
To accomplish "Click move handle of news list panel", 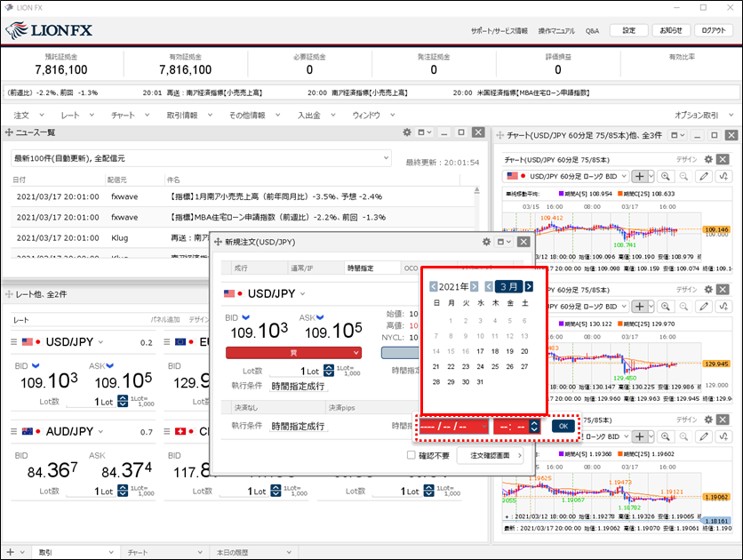I will (x=9, y=132).
